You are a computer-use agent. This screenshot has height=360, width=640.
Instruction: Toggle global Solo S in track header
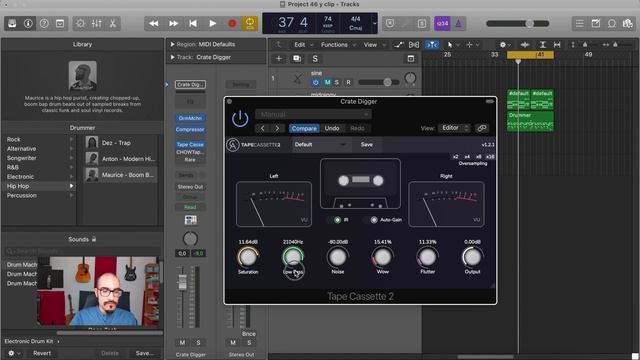tap(315, 59)
